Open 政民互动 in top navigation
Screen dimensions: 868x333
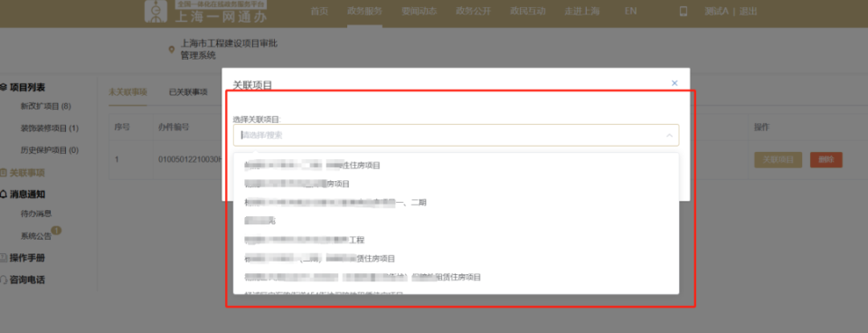click(x=527, y=11)
